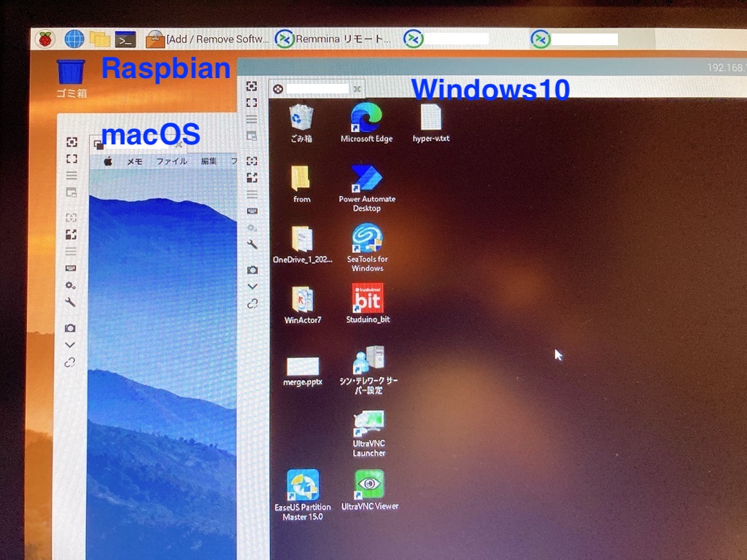Screen dimensions: 747x560
Task: Toggle scaled mode in the Windows 10 session
Action: [252, 178]
